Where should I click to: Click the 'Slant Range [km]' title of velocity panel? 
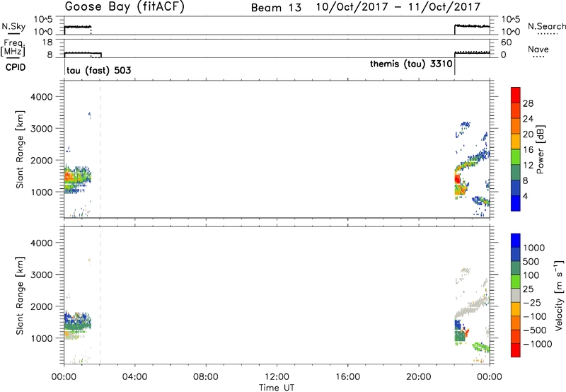(x=20, y=296)
